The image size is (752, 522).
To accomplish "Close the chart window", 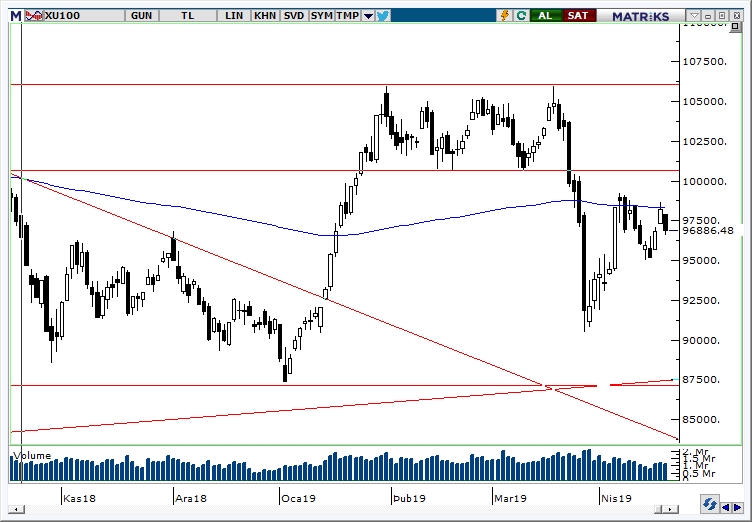I will point(736,15).
